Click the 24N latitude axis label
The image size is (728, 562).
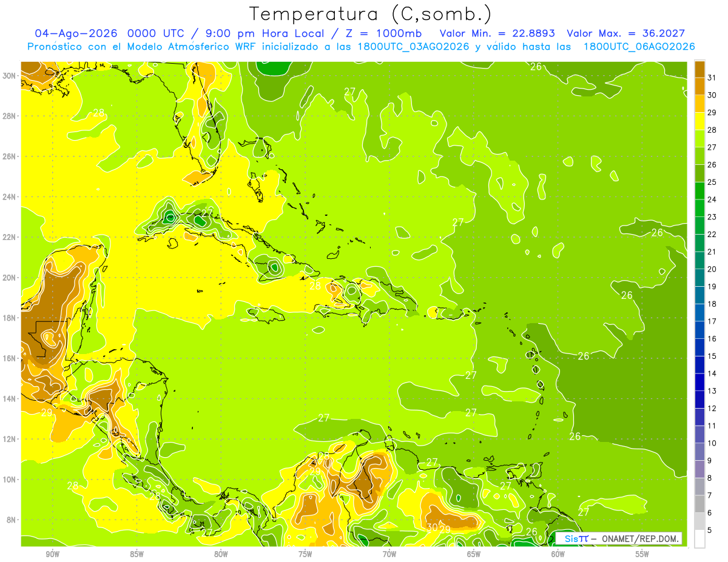(x=9, y=197)
